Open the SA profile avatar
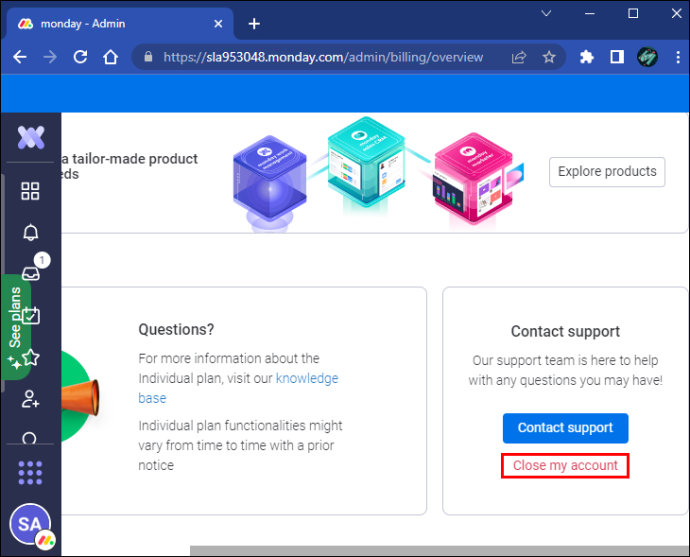690x557 pixels. [x=30, y=524]
